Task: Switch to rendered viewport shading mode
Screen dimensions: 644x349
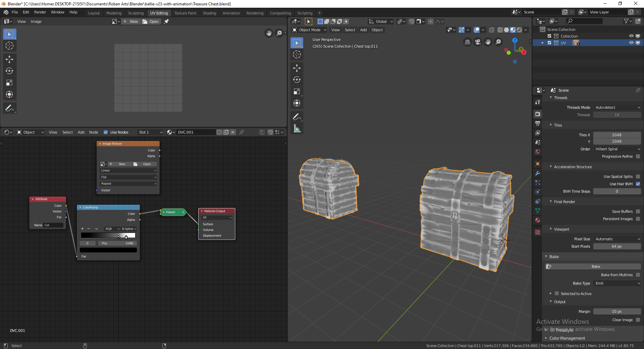Action: tap(519, 30)
